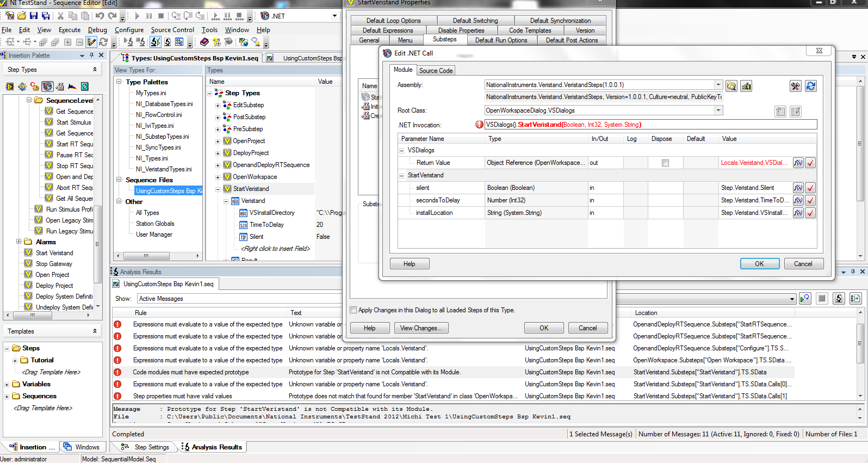This screenshot has height=463, width=868.
Task: Click the Cut scissors icon
Action: point(60,16)
